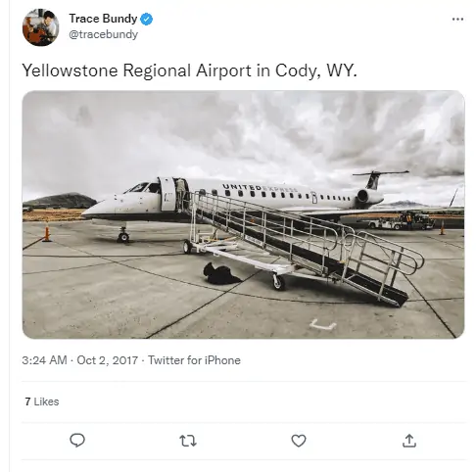Retweet this post using the arrows icon
Screen dimensions: 476x472
[x=188, y=441]
